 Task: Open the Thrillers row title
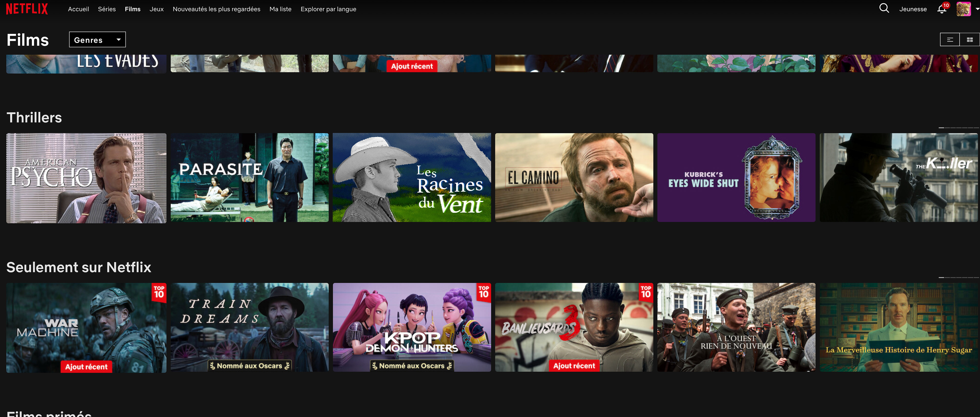click(34, 118)
